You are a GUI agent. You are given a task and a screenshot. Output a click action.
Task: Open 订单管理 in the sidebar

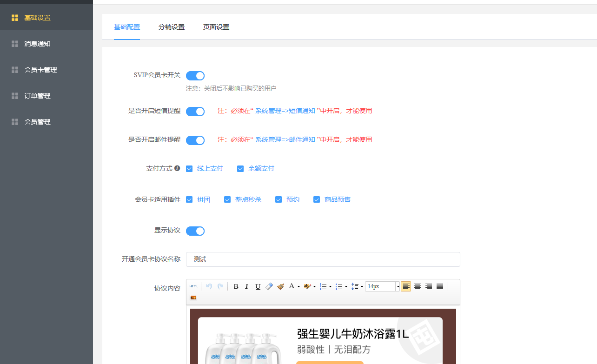pos(37,96)
